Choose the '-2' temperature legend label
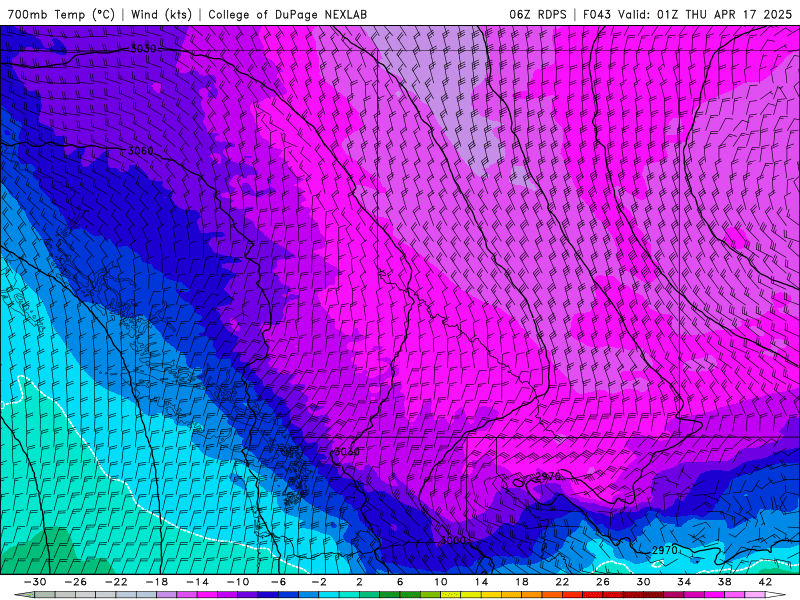 [319, 582]
